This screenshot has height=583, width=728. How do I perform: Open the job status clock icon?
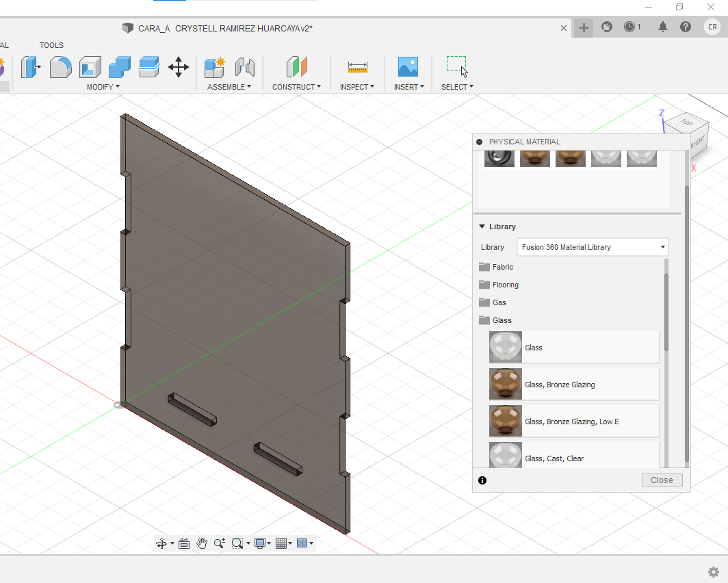(x=629, y=27)
